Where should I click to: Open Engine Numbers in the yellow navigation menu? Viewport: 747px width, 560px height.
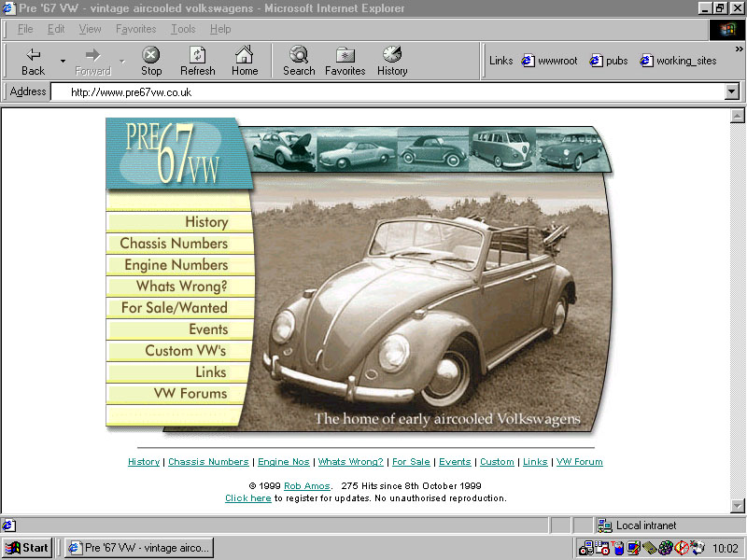click(176, 265)
